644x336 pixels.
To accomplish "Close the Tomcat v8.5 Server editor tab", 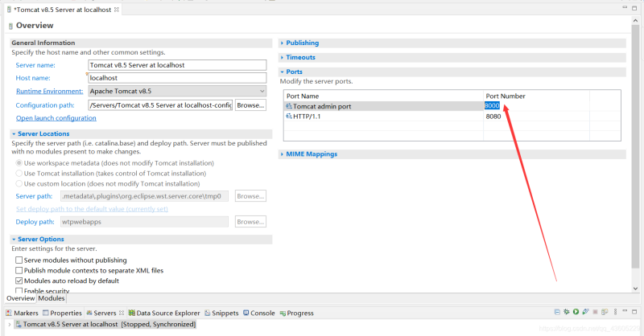I will click(117, 10).
